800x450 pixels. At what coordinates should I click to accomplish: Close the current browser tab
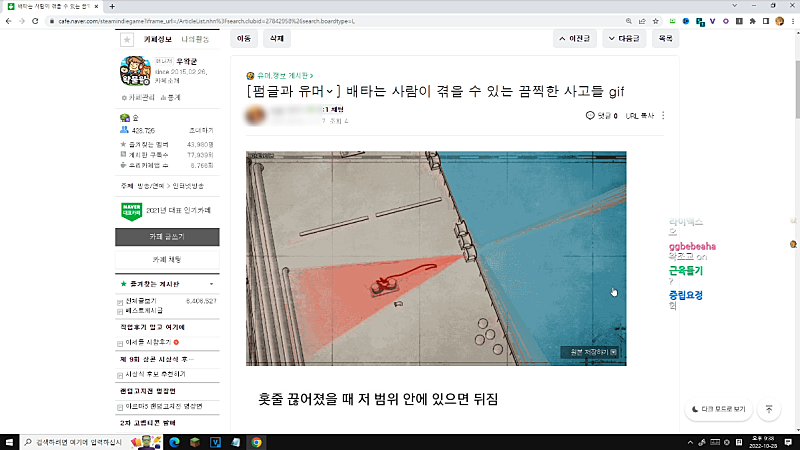(x=96, y=7)
